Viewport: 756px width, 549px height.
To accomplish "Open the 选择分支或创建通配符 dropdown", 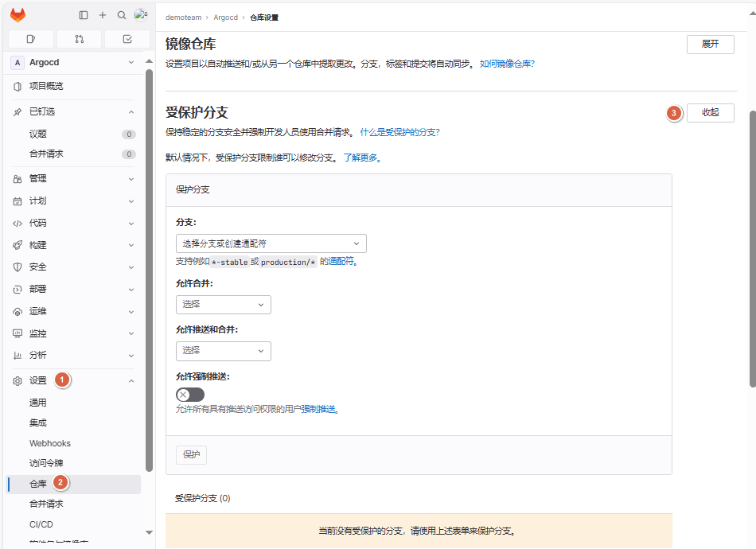I will (271, 243).
